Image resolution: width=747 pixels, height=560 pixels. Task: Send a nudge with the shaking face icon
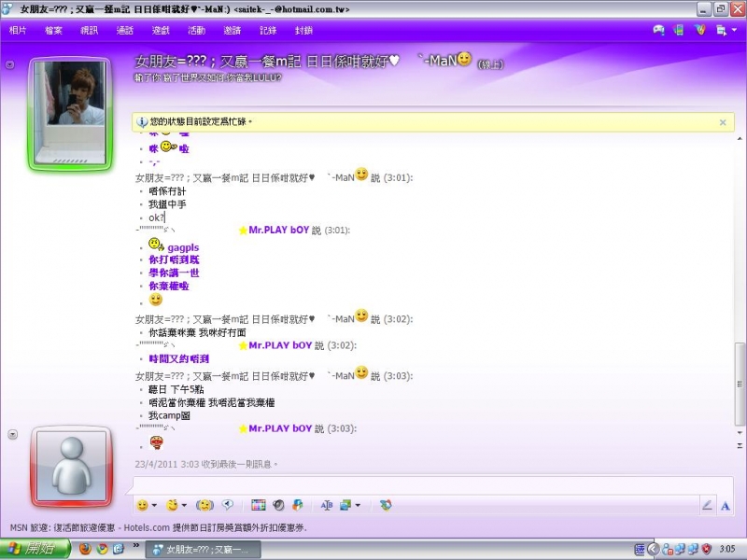click(x=204, y=505)
